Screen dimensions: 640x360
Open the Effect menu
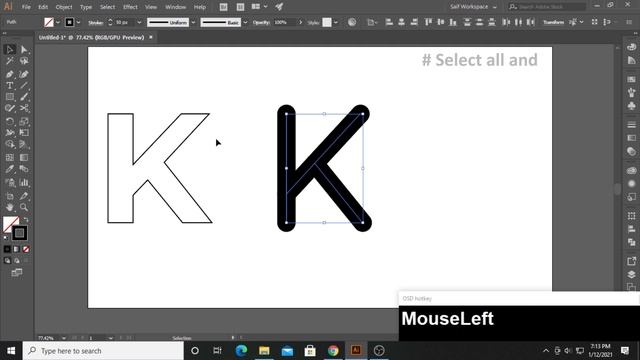(x=130, y=7)
